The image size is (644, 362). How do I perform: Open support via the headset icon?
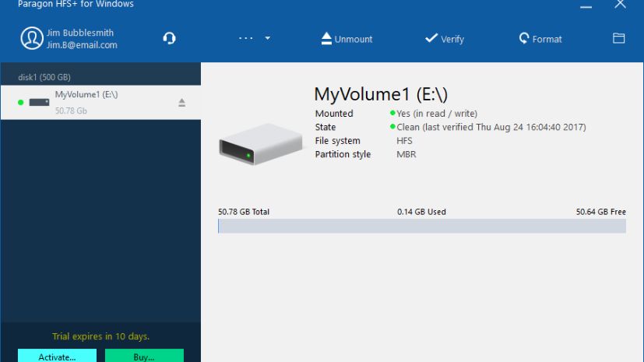click(x=169, y=39)
